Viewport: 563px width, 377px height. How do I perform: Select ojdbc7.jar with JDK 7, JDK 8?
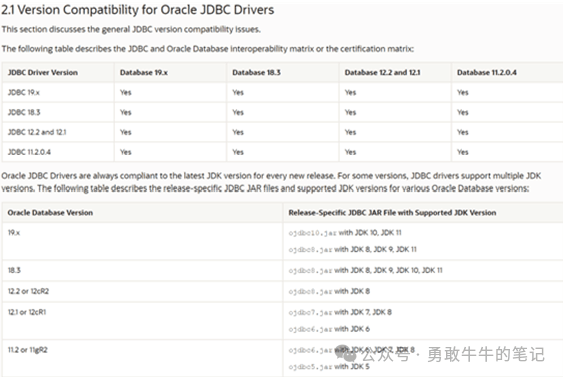(x=340, y=312)
